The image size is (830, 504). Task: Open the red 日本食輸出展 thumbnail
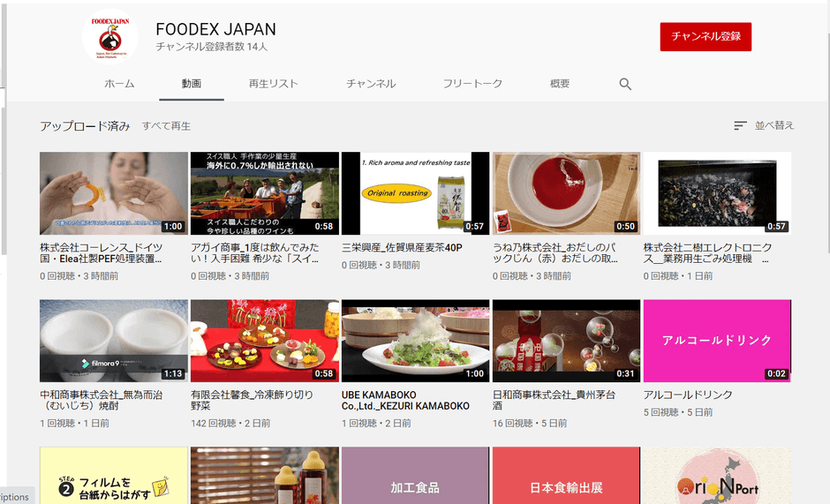(566, 476)
